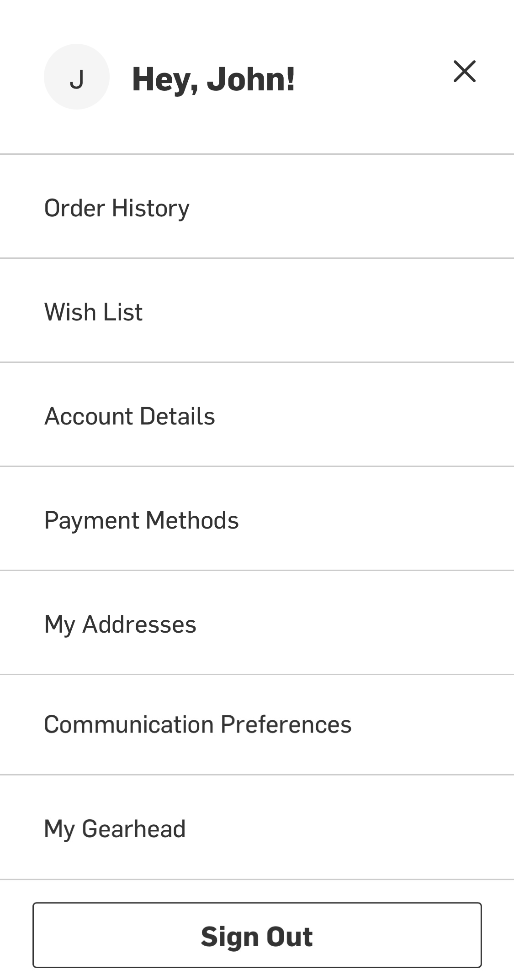514x980 pixels.
Task: Show saved items in Wish List
Action: (94, 312)
